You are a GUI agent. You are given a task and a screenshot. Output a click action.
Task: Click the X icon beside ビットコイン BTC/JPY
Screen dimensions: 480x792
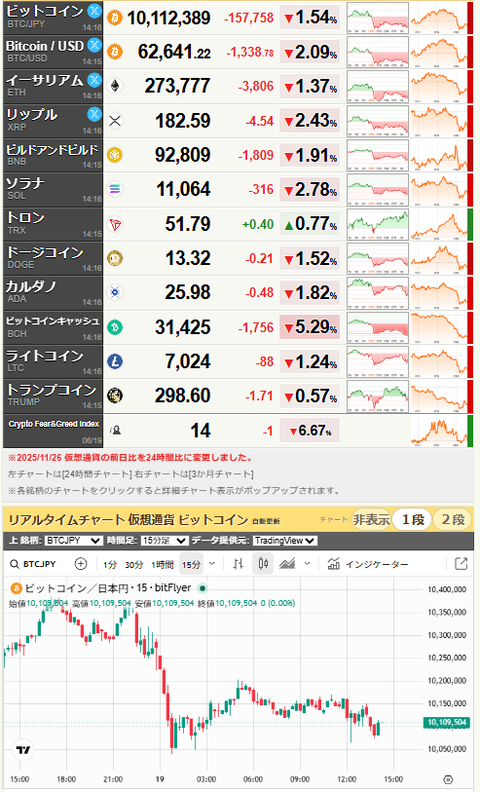click(x=94, y=11)
